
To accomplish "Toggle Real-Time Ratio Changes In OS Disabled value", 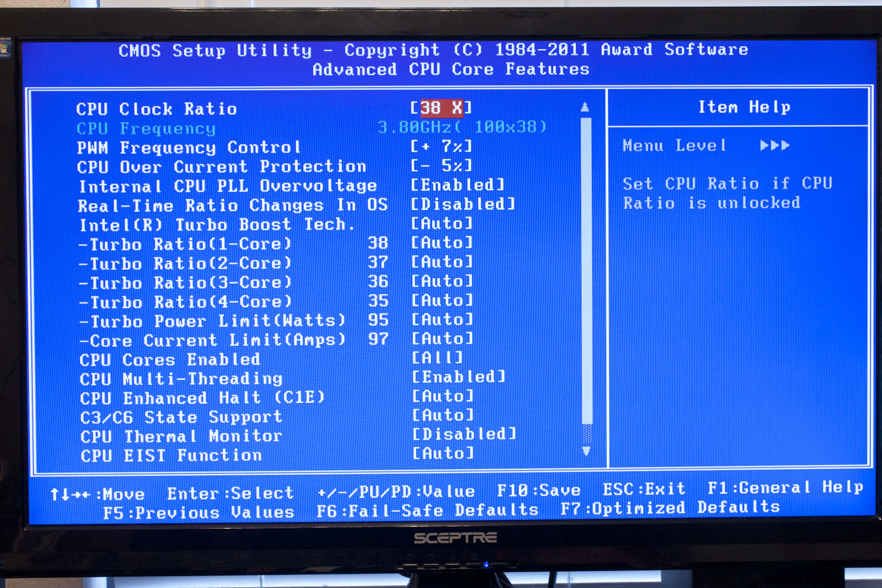I will 463,204.
